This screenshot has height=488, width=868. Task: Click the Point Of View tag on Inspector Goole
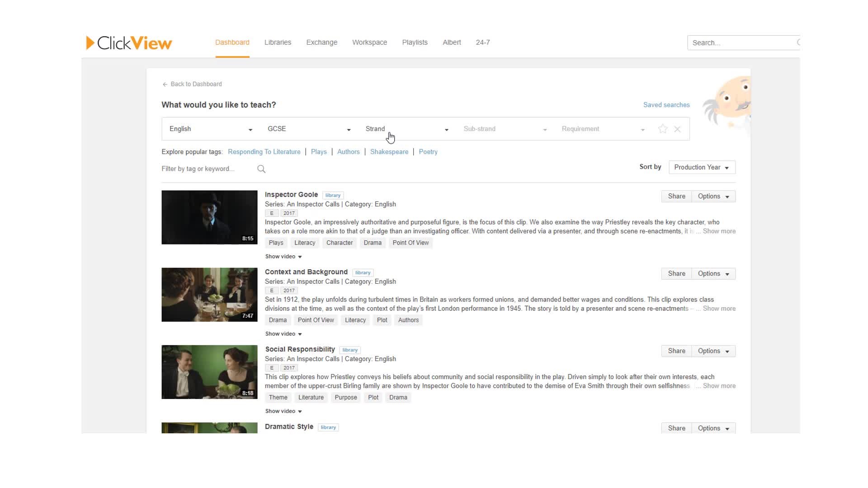(410, 243)
